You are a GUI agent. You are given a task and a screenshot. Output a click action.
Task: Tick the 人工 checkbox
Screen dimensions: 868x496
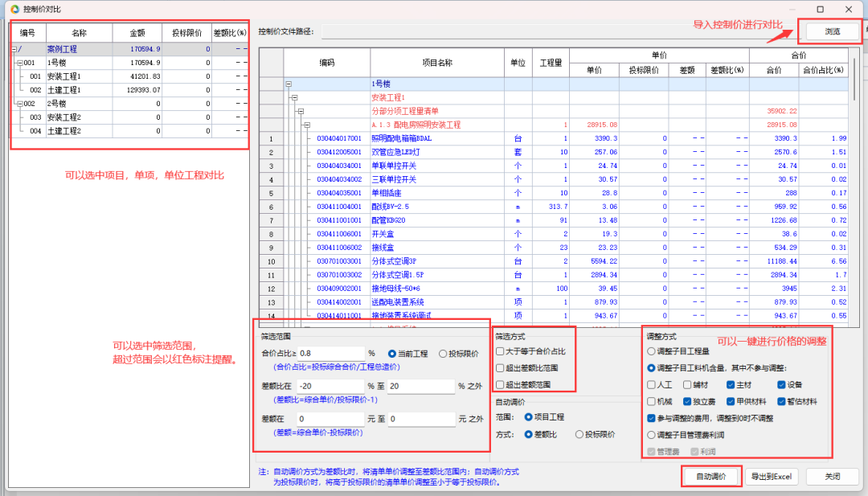click(652, 385)
